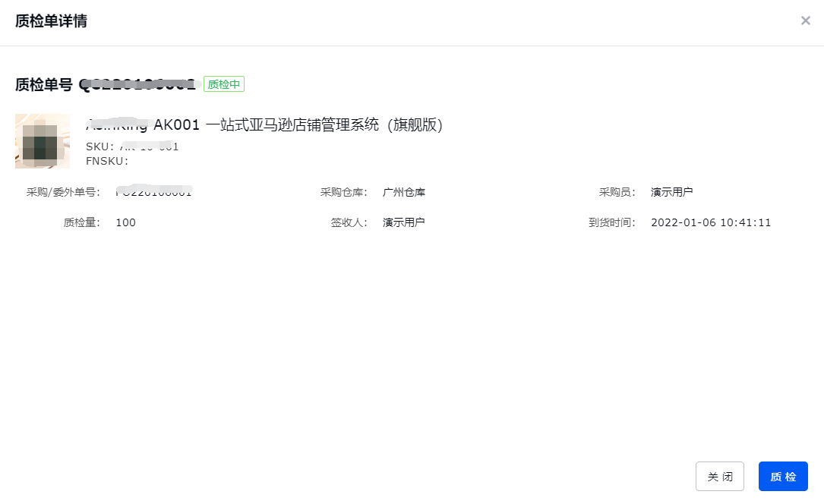Click the 采购员 purchaser name 演示用户
The image size is (824, 504).
[x=671, y=192]
